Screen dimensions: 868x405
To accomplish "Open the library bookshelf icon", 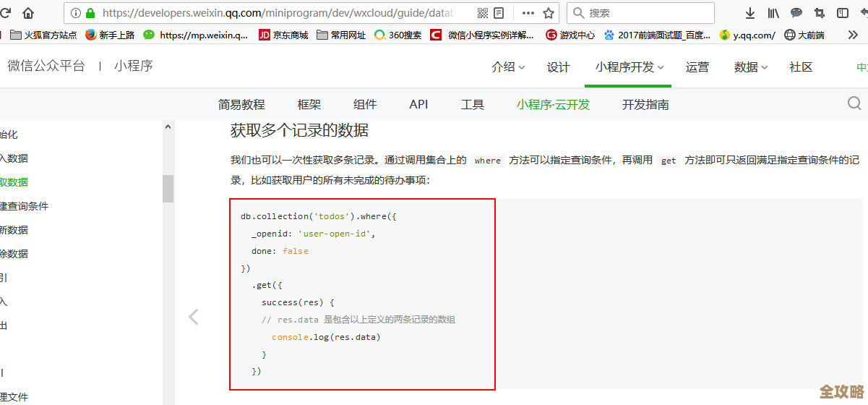I will 773,13.
